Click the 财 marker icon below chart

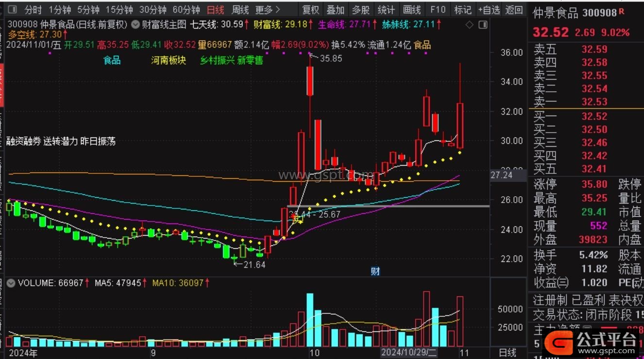[375, 272]
